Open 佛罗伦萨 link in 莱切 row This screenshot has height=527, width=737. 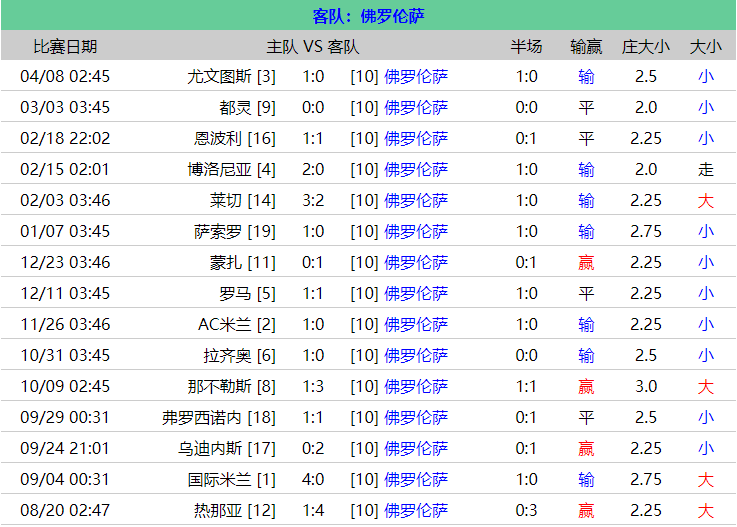tap(416, 200)
